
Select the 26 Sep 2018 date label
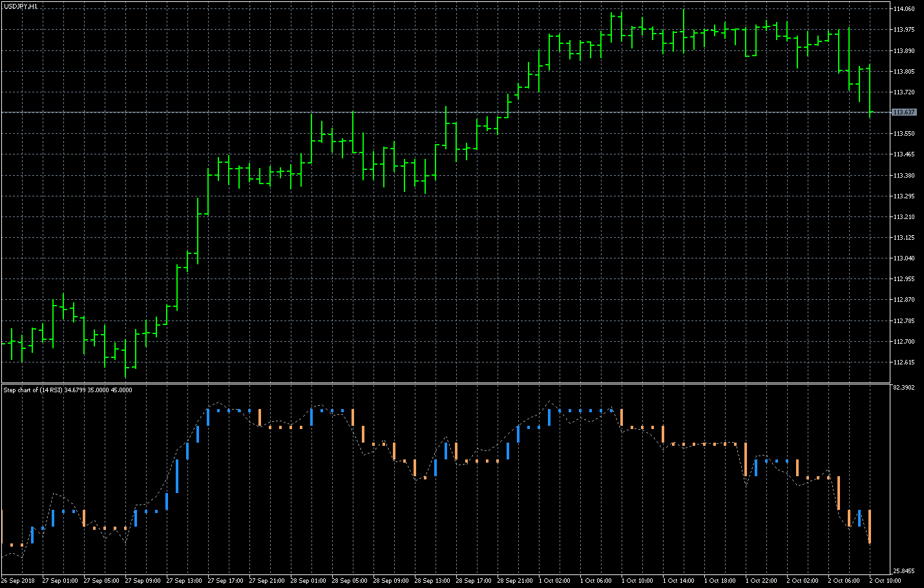point(18,581)
